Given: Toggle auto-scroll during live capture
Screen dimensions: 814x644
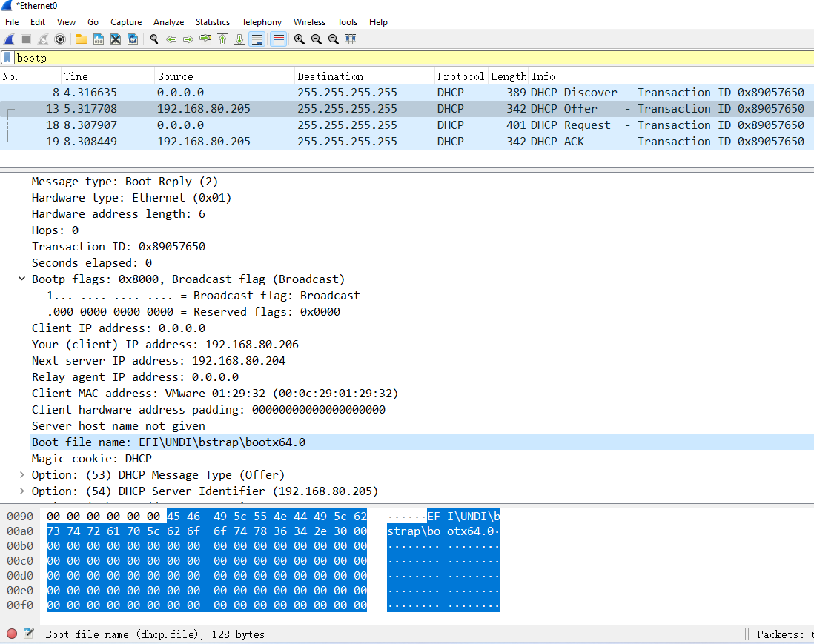Looking at the screenshot, I should pos(257,39).
